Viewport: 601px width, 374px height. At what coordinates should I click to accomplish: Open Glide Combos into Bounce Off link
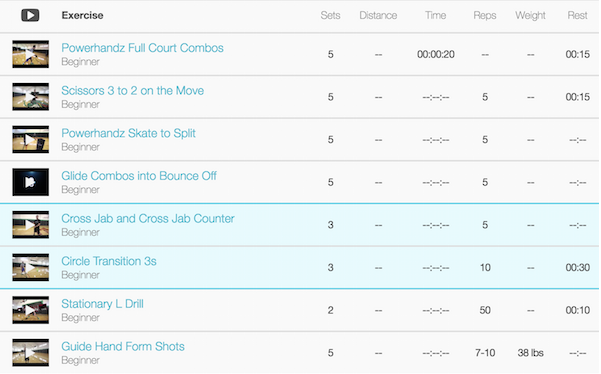pos(139,176)
